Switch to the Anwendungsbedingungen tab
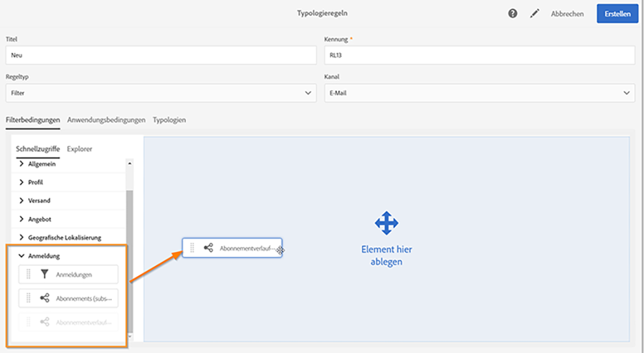This screenshot has height=353, width=644. [106, 120]
